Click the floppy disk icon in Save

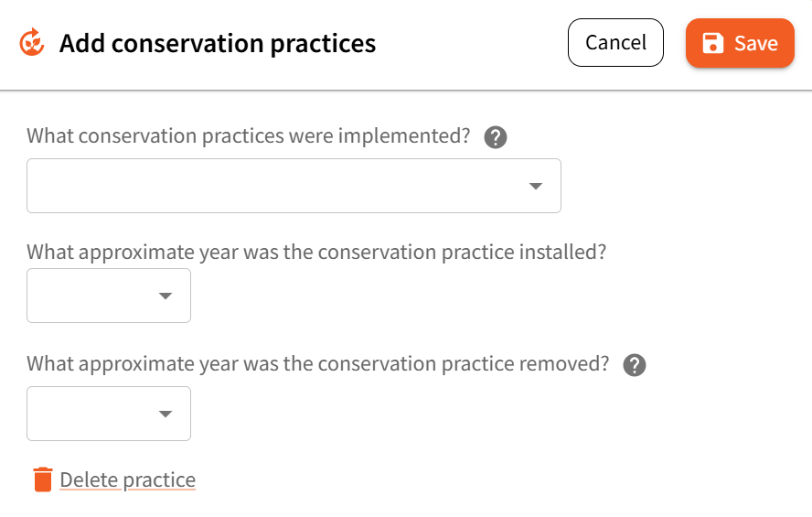pos(713,43)
